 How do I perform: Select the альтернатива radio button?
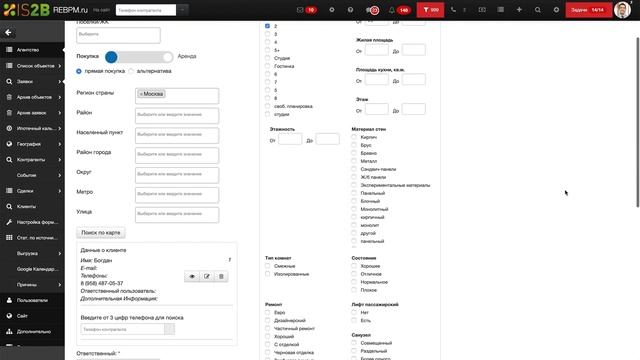(x=131, y=71)
